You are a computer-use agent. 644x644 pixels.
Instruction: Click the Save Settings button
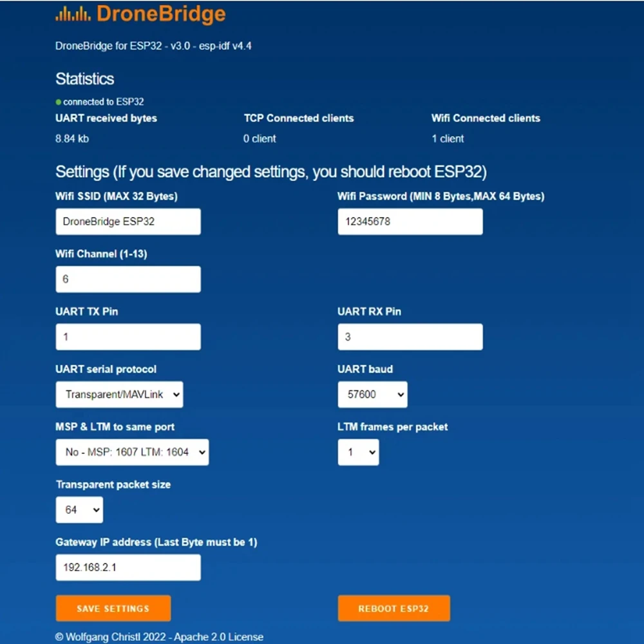[x=113, y=609]
